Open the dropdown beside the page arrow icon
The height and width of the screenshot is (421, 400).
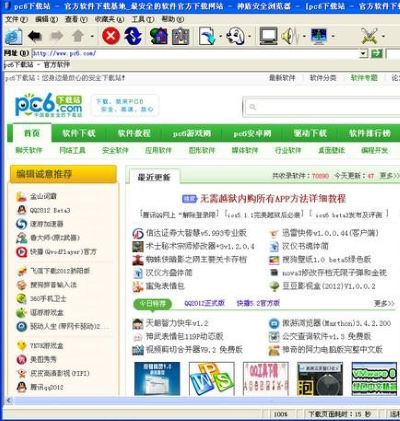tap(221, 36)
